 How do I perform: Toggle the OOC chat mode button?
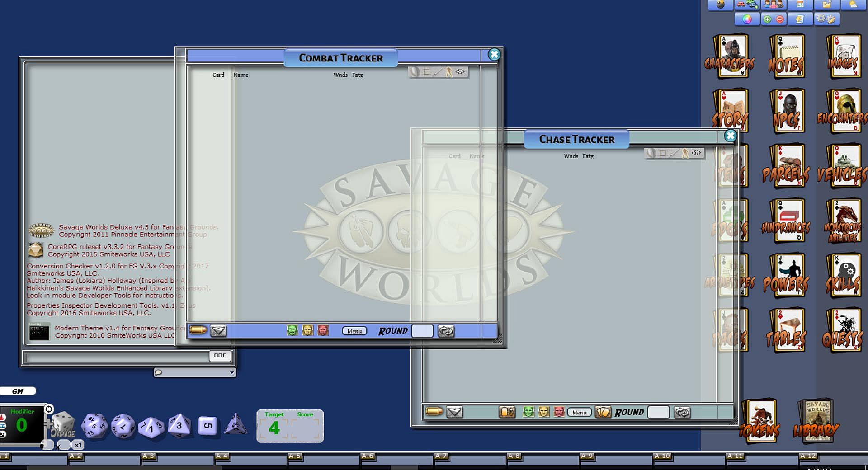coord(220,356)
